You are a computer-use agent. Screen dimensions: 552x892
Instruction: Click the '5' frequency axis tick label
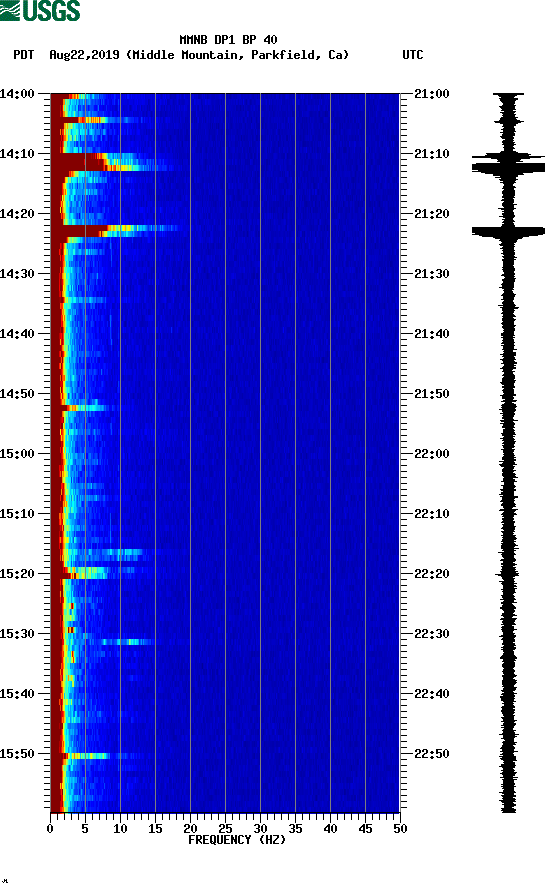[85, 829]
